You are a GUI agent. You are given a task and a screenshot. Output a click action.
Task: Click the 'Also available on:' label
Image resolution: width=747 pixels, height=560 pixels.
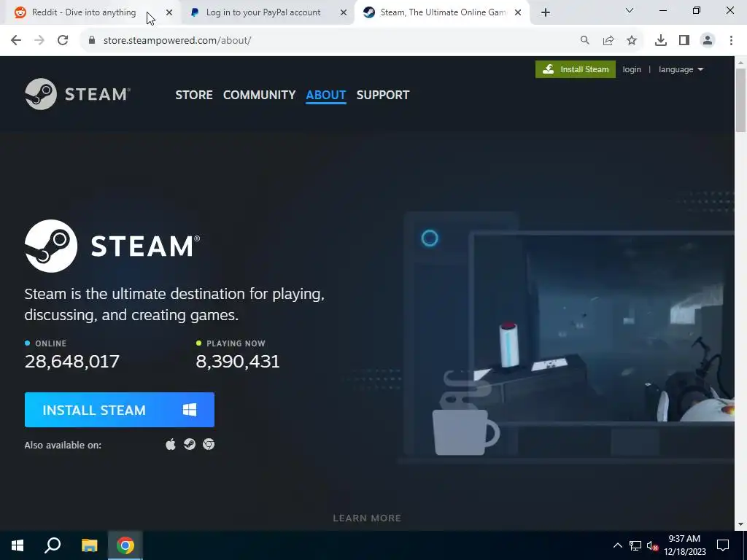pyautogui.click(x=63, y=446)
